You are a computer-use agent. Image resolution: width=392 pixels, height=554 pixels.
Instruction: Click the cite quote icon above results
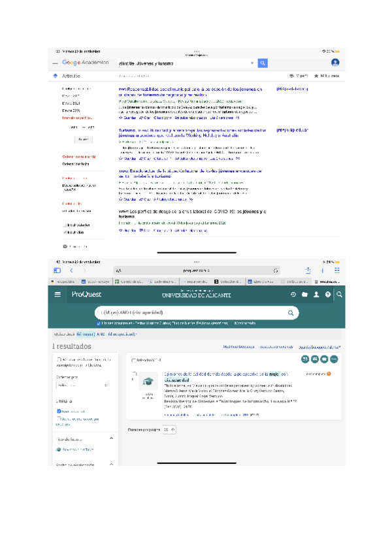[x=304, y=359]
